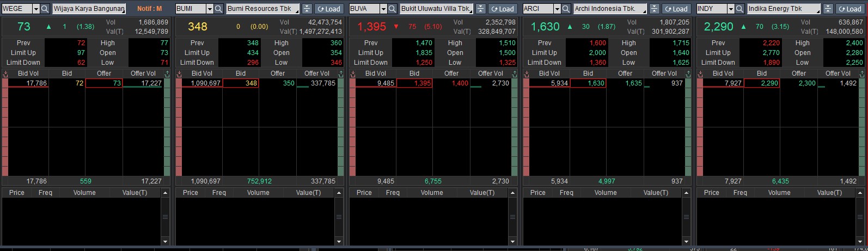868x251 pixels.
Task: Click the search icon next to ARCI
Action: coord(566,9)
